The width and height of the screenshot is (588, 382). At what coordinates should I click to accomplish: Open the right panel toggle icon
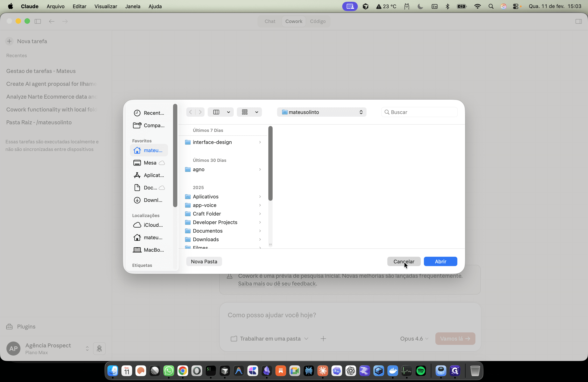point(578,21)
